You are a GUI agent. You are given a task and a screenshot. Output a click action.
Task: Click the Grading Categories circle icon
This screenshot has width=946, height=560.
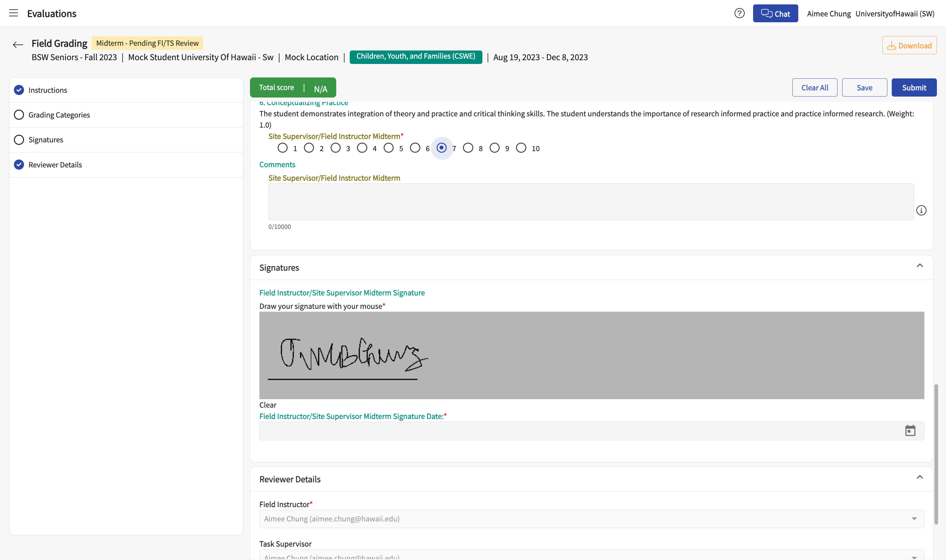[x=19, y=115]
